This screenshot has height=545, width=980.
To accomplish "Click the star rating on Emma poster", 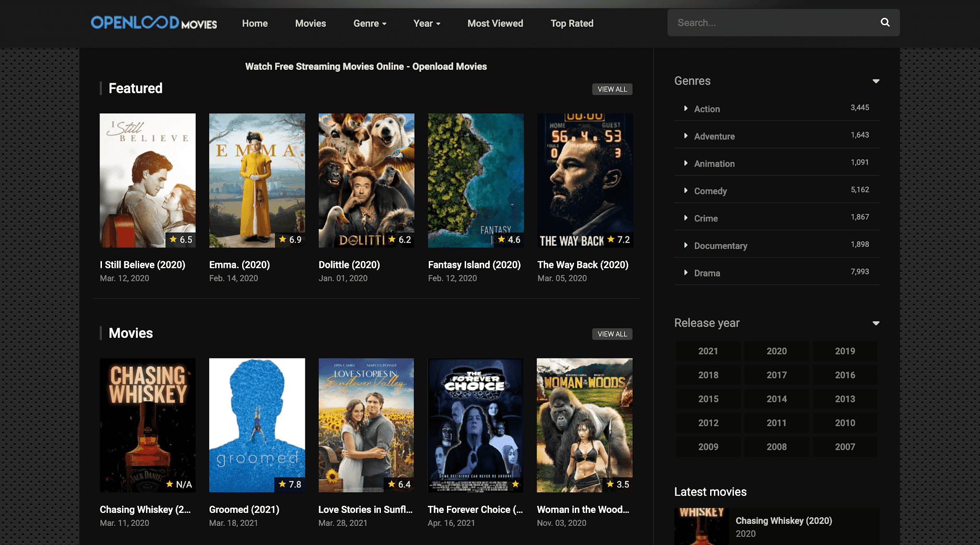I will (x=290, y=240).
